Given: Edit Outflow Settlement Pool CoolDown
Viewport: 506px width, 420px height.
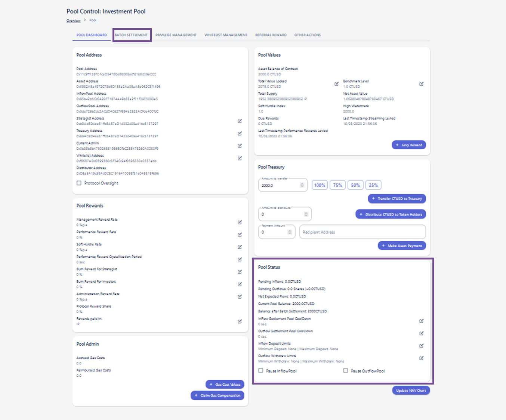Looking at the screenshot, I should (x=421, y=333).
